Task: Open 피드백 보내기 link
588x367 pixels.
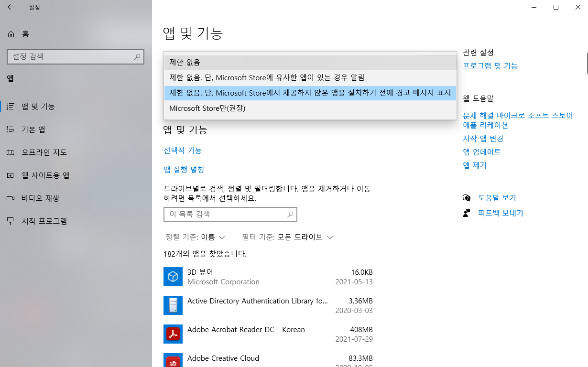Action: (x=501, y=213)
